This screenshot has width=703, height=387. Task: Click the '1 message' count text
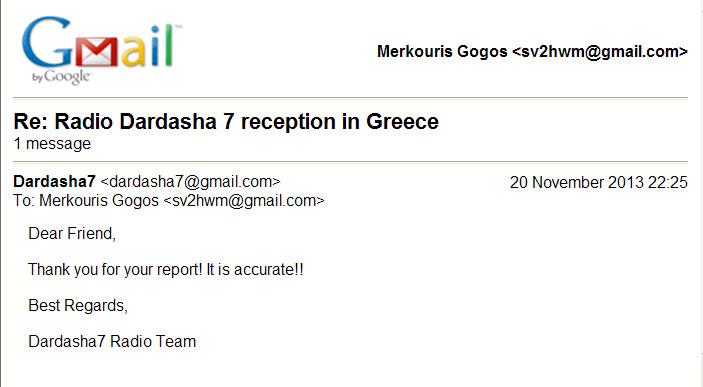click(x=52, y=144)
